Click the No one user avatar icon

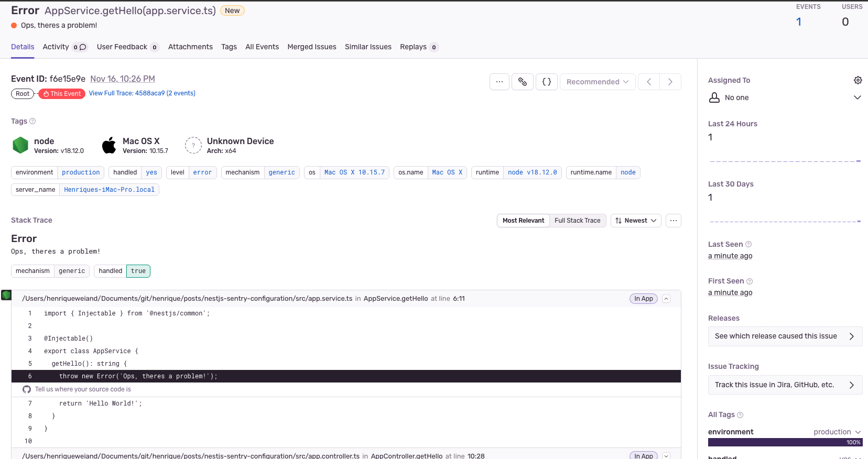[714, 97]
